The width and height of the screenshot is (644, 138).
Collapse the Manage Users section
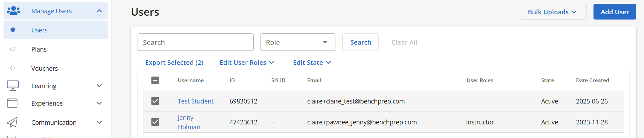99,11
